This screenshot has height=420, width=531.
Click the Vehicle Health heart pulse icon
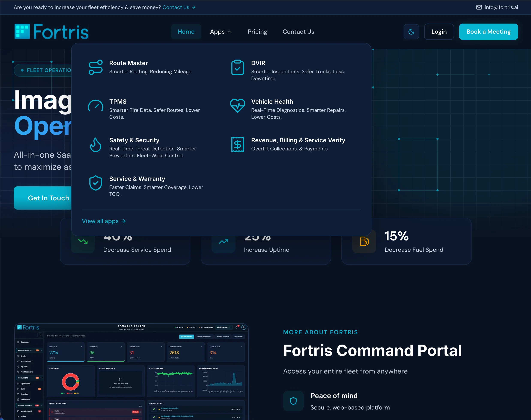click(x=237, y=106)
